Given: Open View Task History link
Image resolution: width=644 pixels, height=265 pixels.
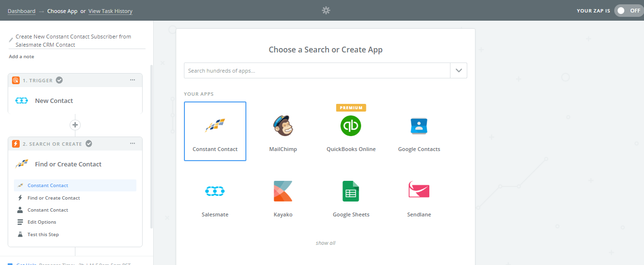Looking at the screenshot, I should [110, 11].
